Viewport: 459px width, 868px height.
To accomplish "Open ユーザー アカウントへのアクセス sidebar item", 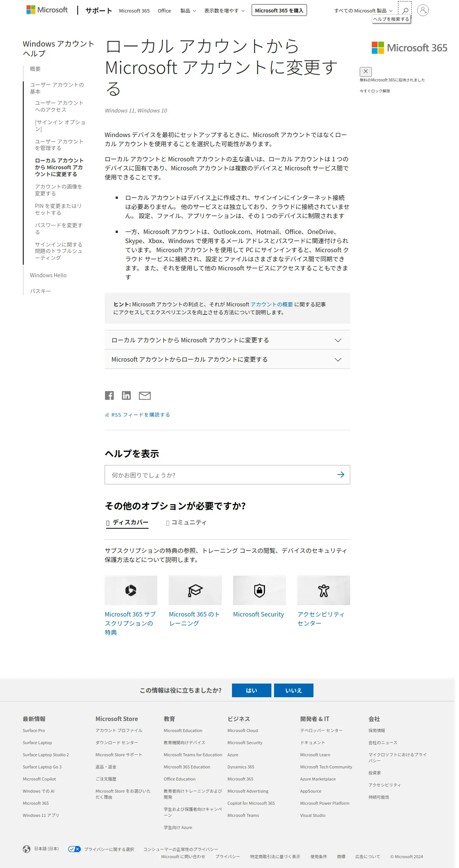I will [x=59, y=106].
